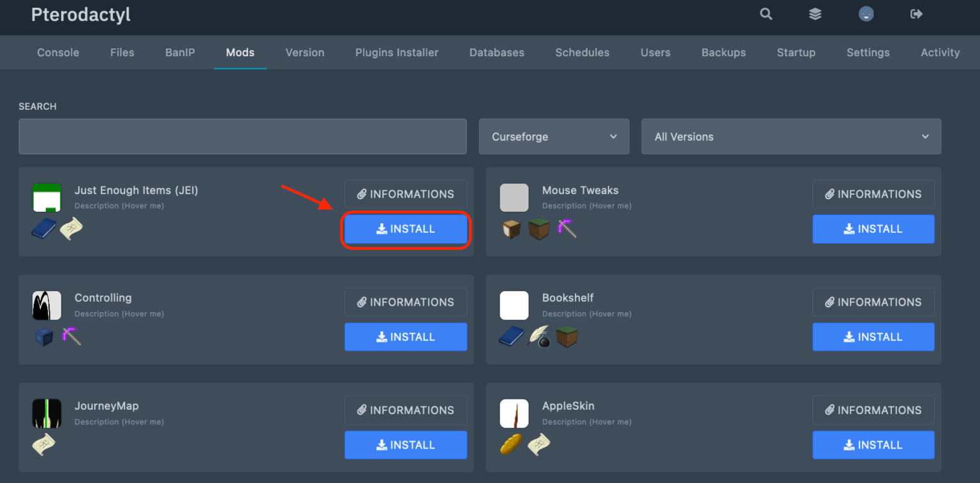This screenshot has height=483, width=980.
Task: Open the server list layers icon
Action: click(815, 13)
